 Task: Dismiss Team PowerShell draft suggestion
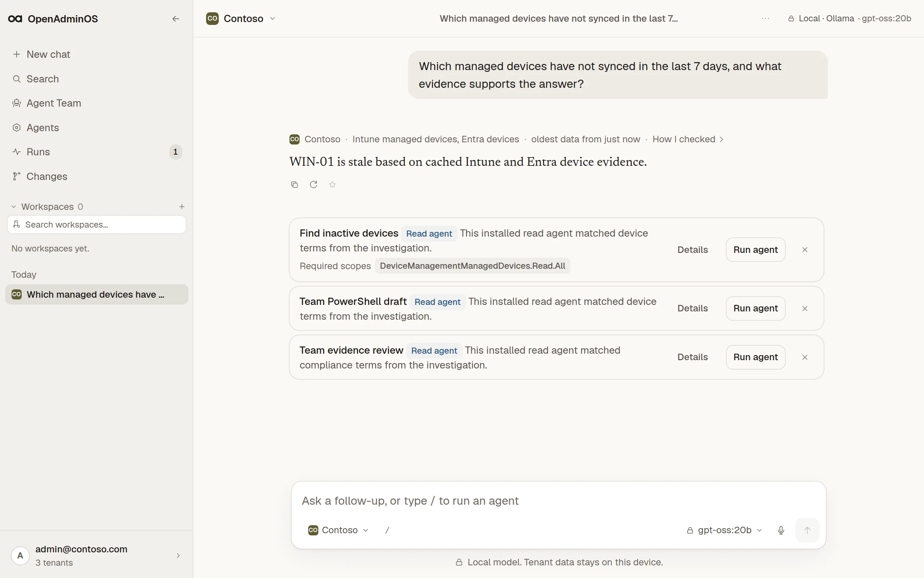point(805,309)
